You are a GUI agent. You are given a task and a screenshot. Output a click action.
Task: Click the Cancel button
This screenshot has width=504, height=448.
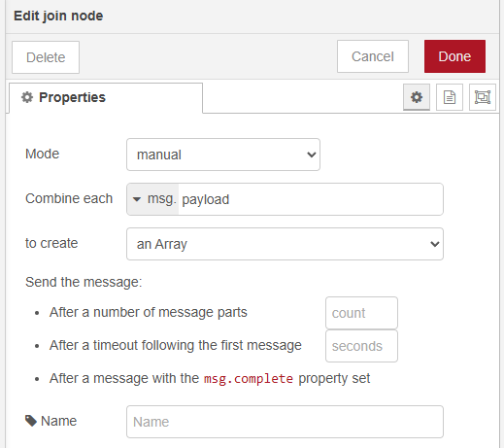(373, 56)
